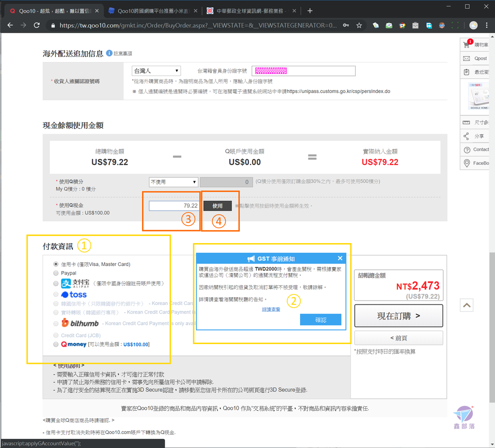Click the Q積分 amount field showing 0

click(x=226, y=182)
